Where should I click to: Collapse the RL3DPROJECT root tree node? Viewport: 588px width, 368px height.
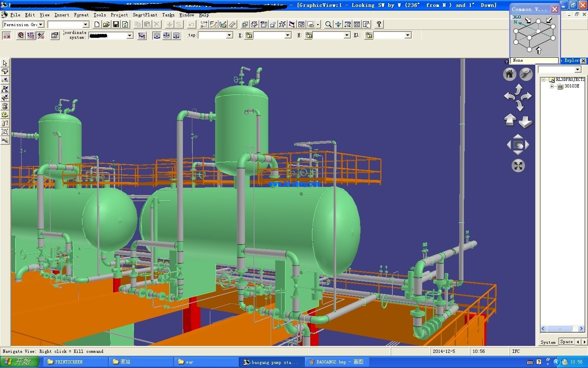point(543,80)
